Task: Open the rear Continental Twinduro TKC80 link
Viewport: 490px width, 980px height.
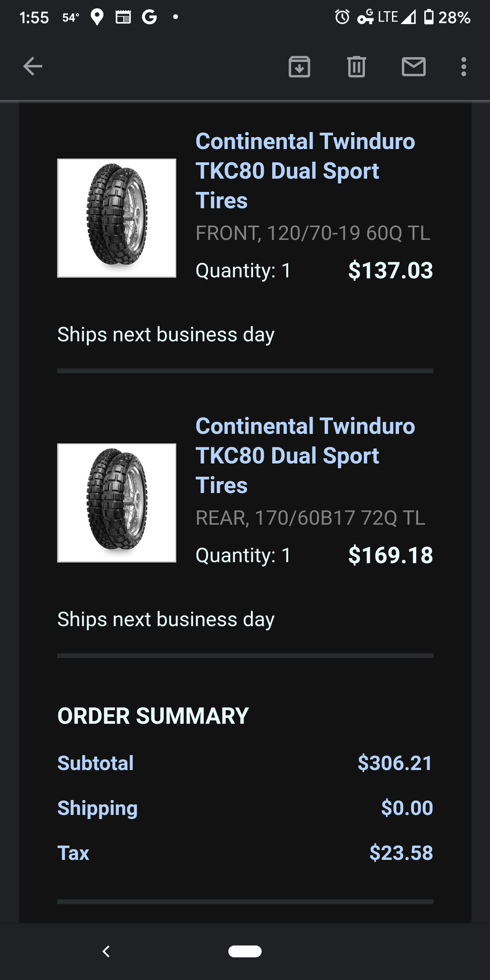Action: click(305, 455)
